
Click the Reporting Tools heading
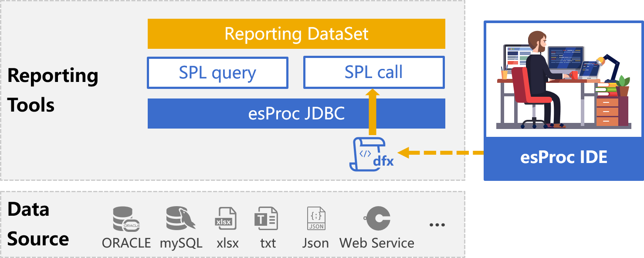click(53, 90)
